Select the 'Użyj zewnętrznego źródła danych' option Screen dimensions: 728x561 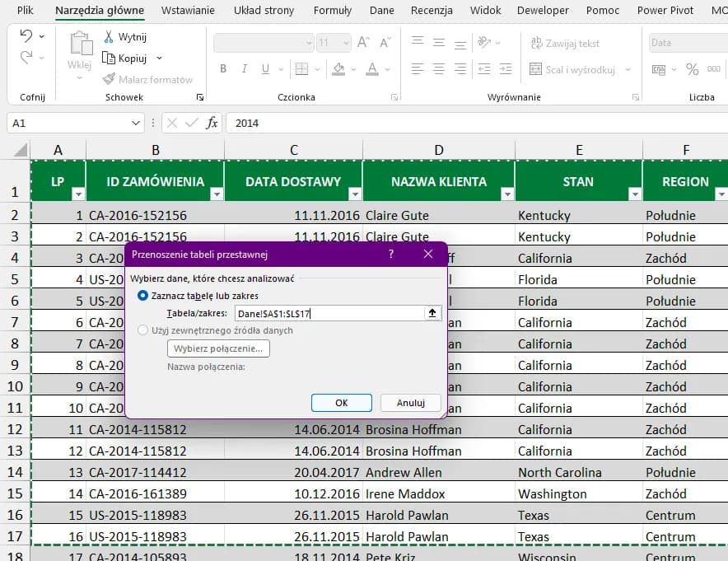145,330
